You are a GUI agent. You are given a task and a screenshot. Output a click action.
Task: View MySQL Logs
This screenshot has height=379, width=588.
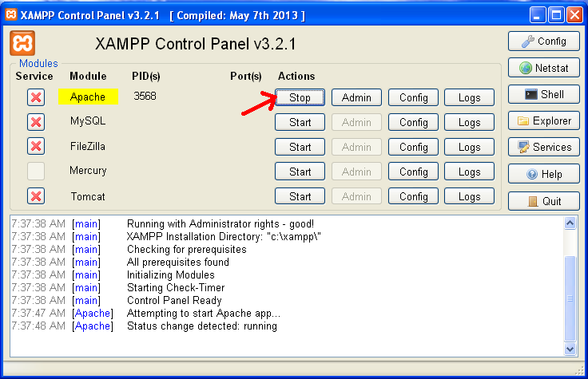469,122
